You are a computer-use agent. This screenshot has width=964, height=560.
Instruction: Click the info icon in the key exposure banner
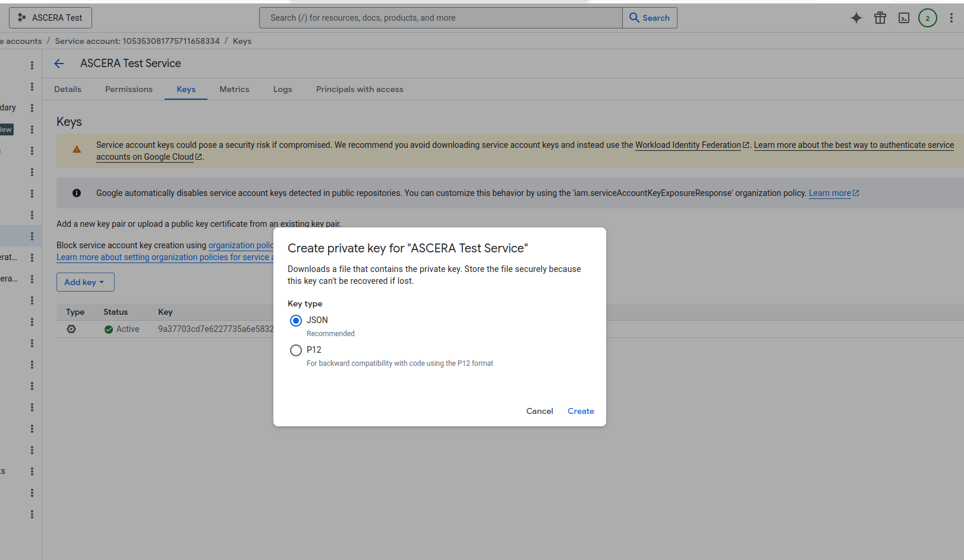[77, 193]
